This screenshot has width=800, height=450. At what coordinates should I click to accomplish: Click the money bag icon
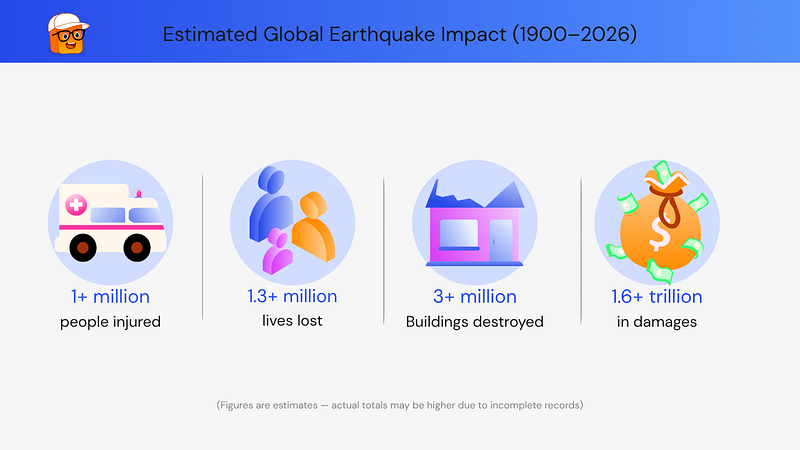tap(657, 222)
